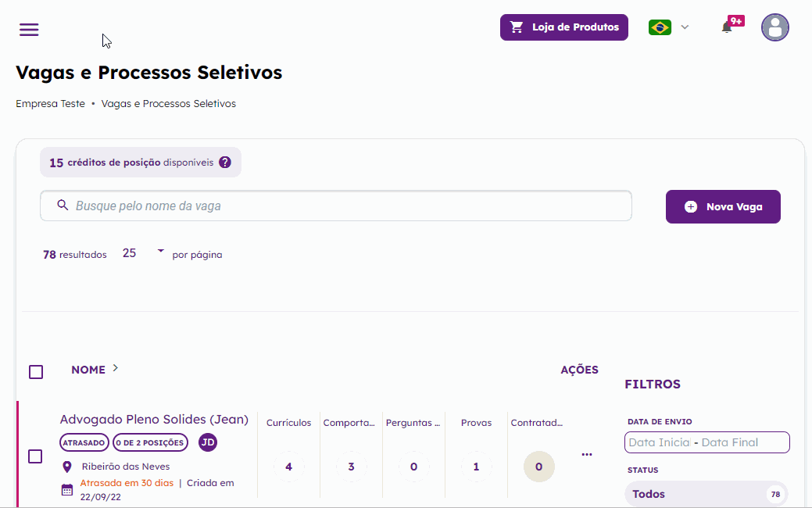The image size is (812, 508).
Task: Sort by the NOME column arrow
Action: click(x=116, y=367)
